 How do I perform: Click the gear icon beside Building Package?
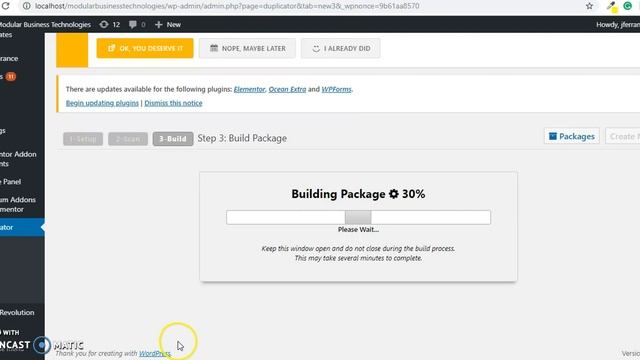click(x=393, y=194)
